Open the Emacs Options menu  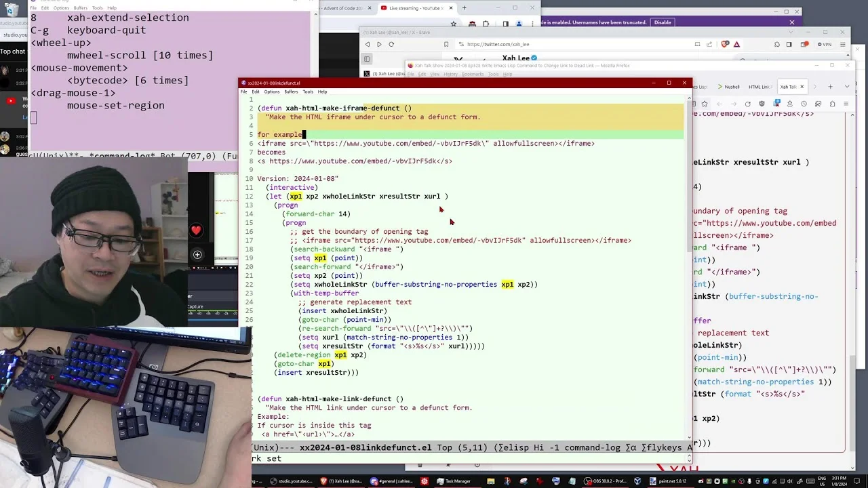[272, 91]
